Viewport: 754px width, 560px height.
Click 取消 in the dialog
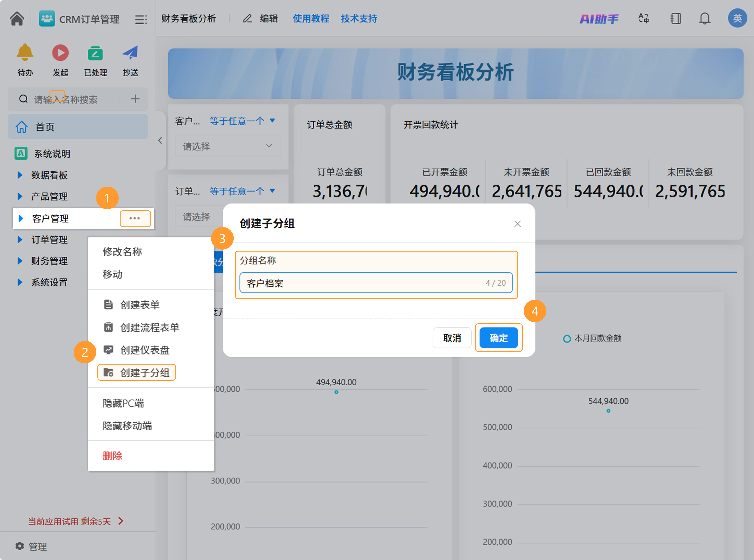452,338
